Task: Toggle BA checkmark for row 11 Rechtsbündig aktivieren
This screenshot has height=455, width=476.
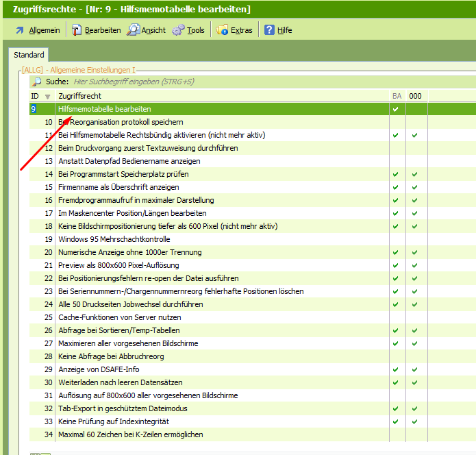Action: pos(396,135)
